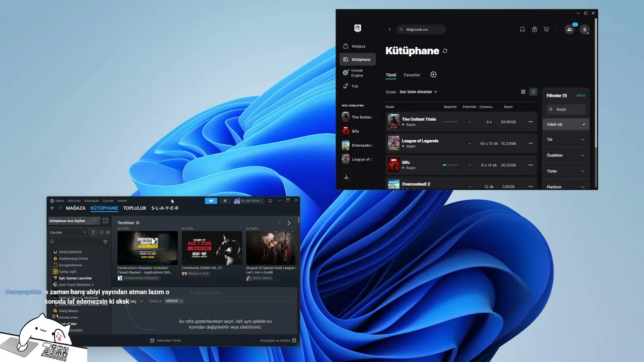Open Steam Görünüm menu
644x362 pixels.
[74, 201]
